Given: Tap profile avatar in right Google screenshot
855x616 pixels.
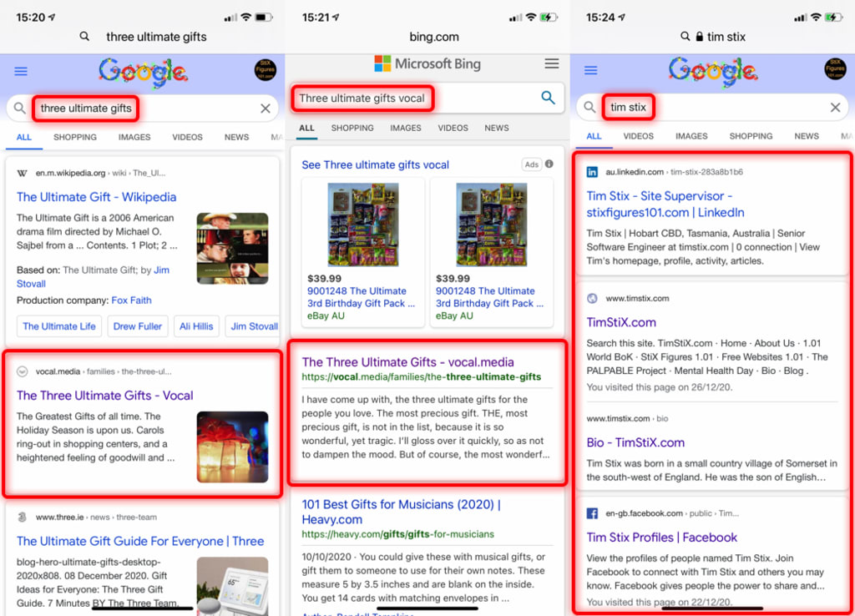Looking at the screenshot, I should (x=835, y=68).
